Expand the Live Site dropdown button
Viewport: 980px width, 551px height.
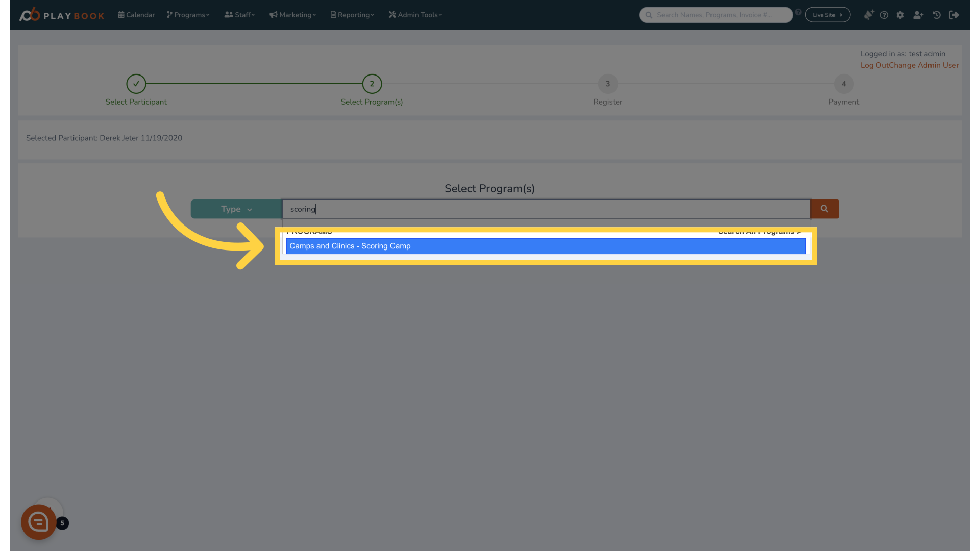[x=827, y=15]
